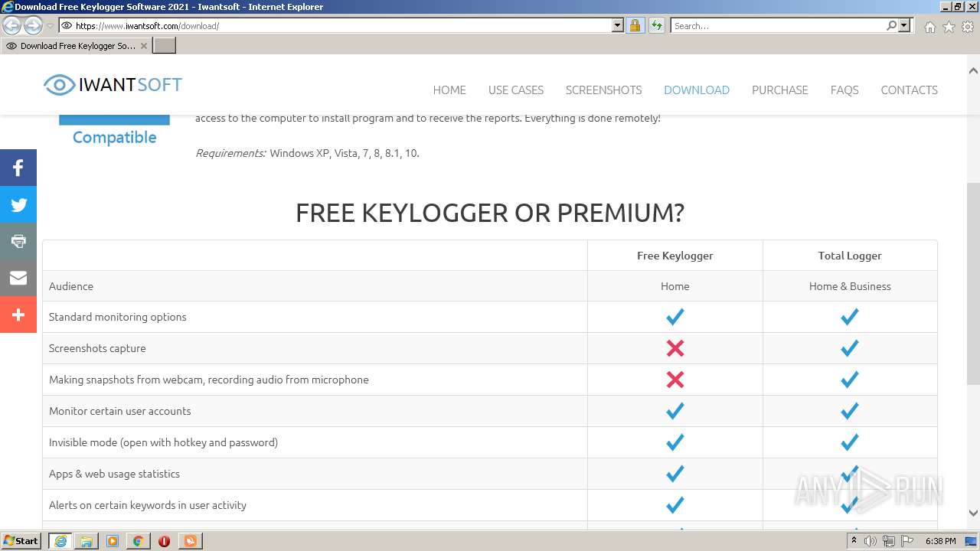980x551 pixels.
Task: Click the IWANTSOFT logo
Action: [x=113, y=85]
